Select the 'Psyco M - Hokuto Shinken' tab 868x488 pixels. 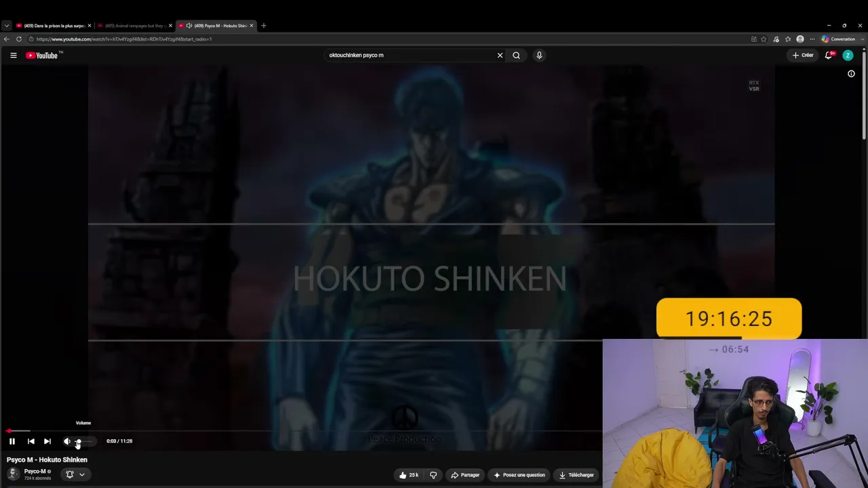(x=217, y=26)
